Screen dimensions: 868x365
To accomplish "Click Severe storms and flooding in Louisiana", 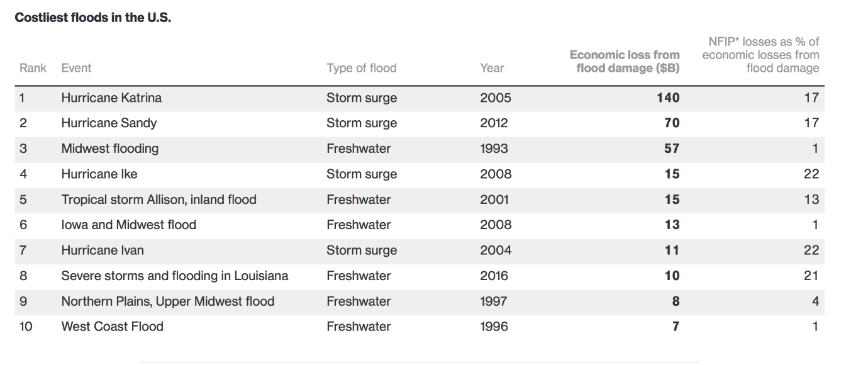I will (x=175, y=276).
